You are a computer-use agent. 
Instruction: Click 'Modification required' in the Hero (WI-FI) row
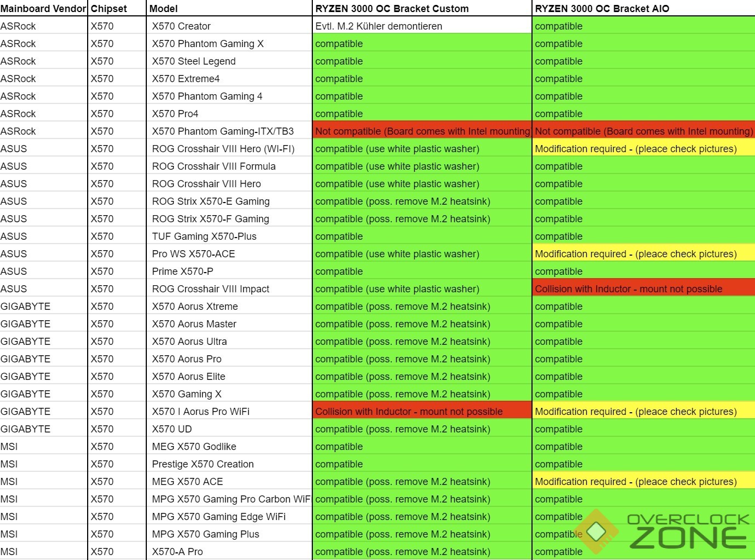click(x=643, y=148)
